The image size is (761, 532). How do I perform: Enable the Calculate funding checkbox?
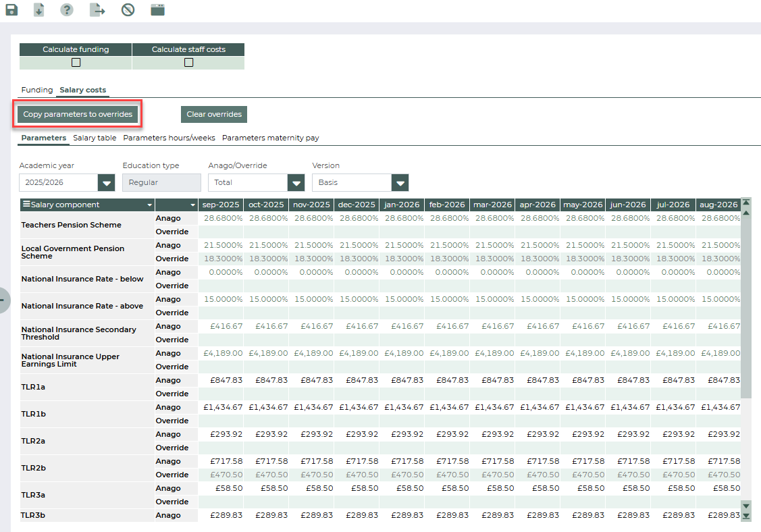(x=76, y=63)
